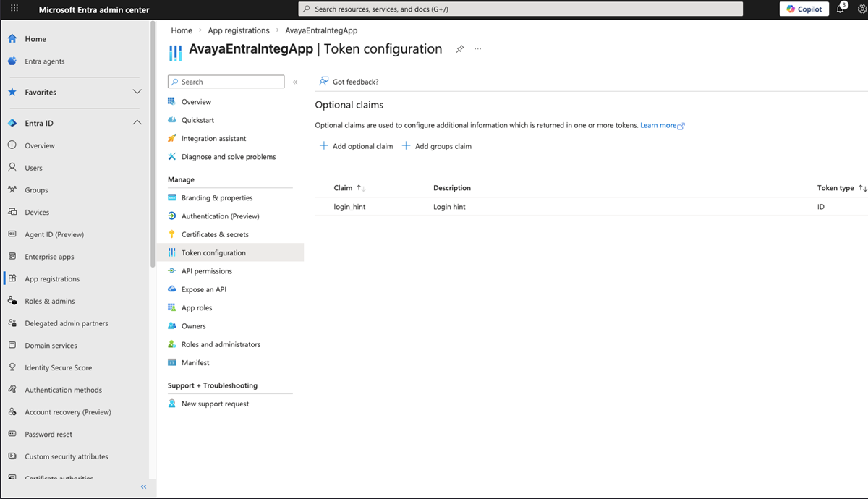Click the Branding & properties icon

pyautogui.click(x=172, y=197)
